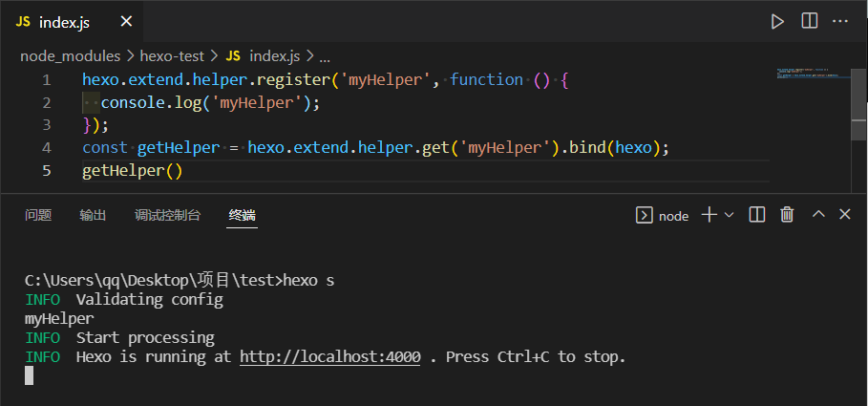
Task: Click the editor minimap code preview
Action: [x=810, y=73]
